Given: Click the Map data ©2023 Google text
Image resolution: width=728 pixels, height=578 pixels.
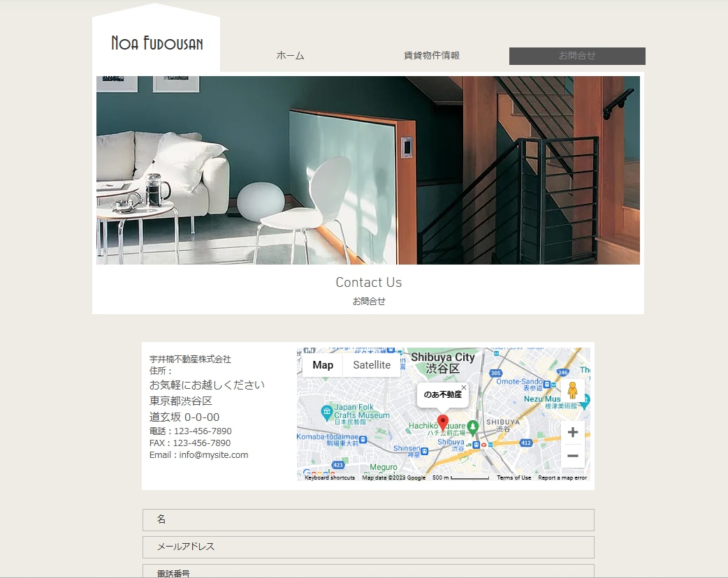Looking at the screenshot, I should (394, 477).
